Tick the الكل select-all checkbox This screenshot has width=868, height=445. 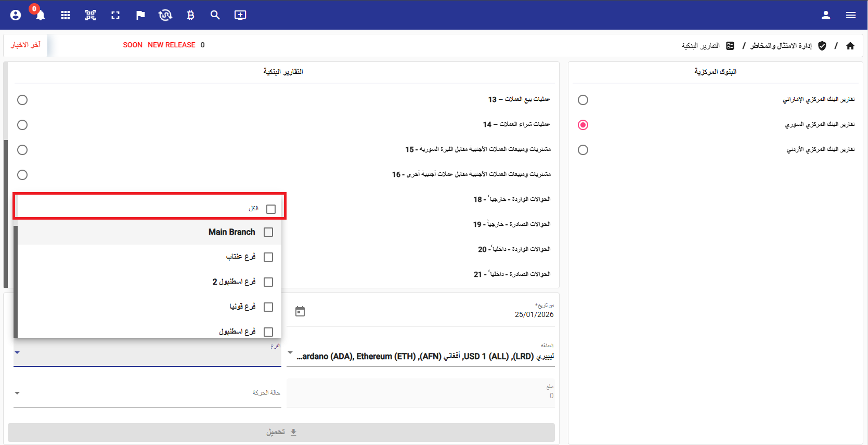coord(270,209)
